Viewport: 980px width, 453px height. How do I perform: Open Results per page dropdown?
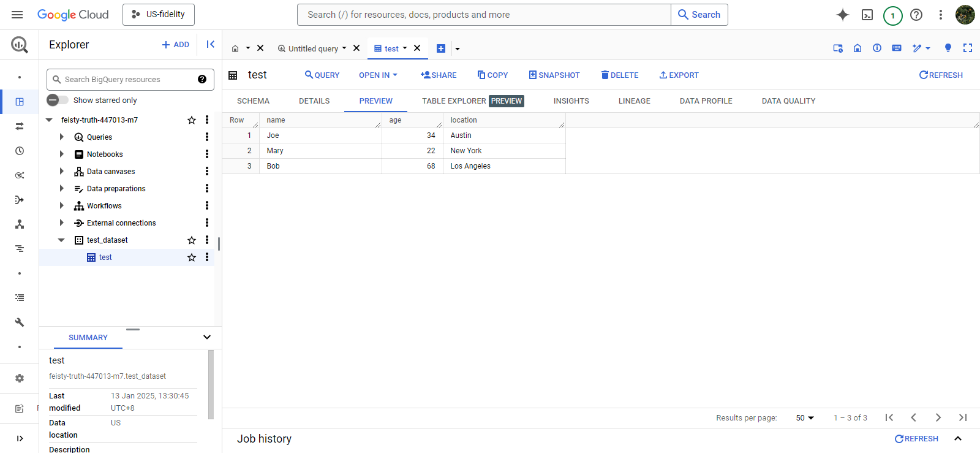[x=805, y=417]
